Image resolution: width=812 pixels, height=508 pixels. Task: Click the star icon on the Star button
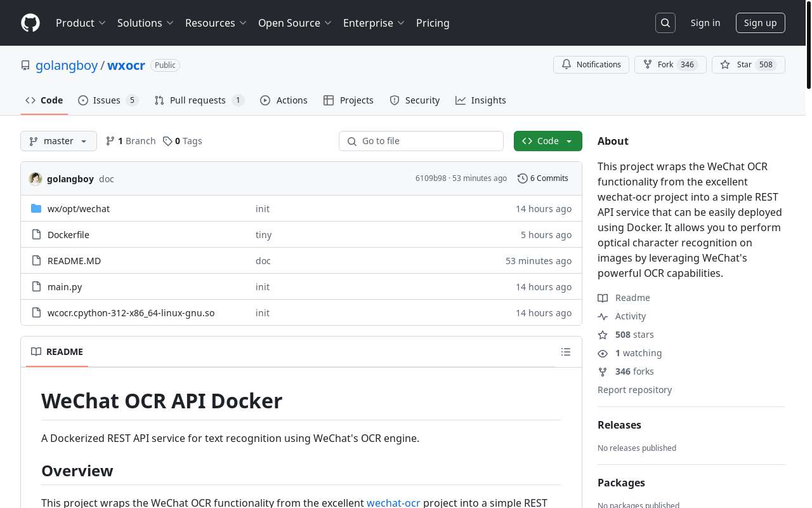[x=724, y=64]
